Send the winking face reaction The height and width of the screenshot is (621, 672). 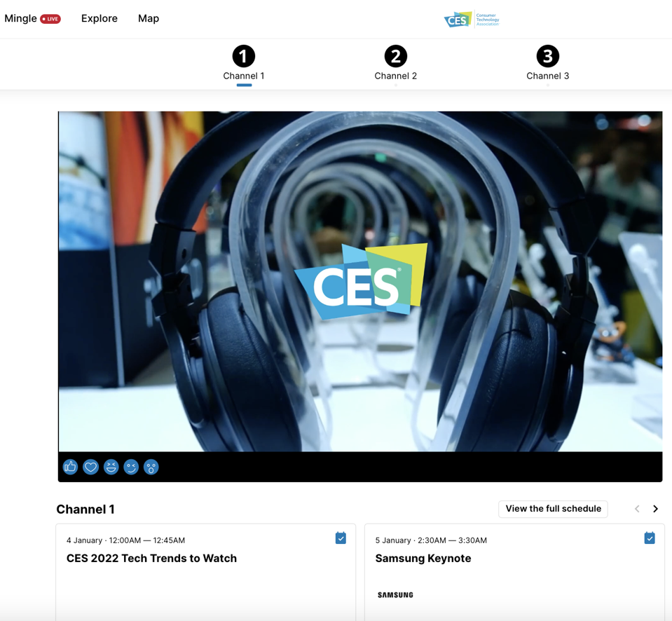tap(131, 467)
